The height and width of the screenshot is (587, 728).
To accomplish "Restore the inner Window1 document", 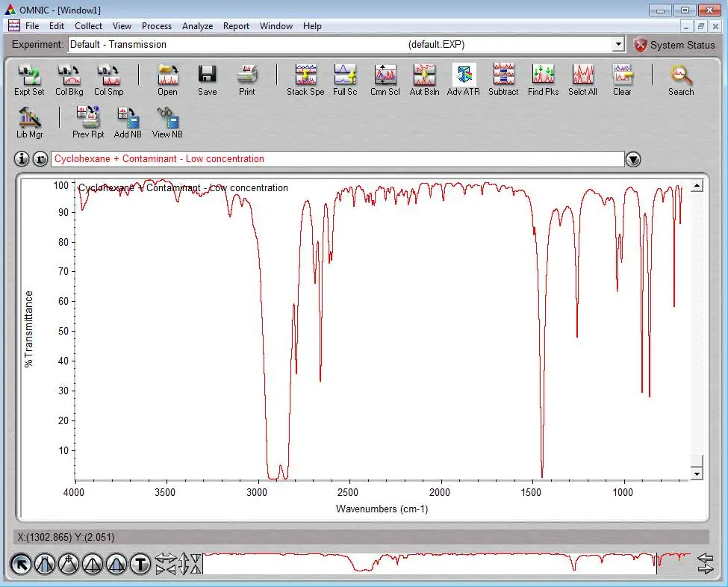I will (x=701, y=26).
